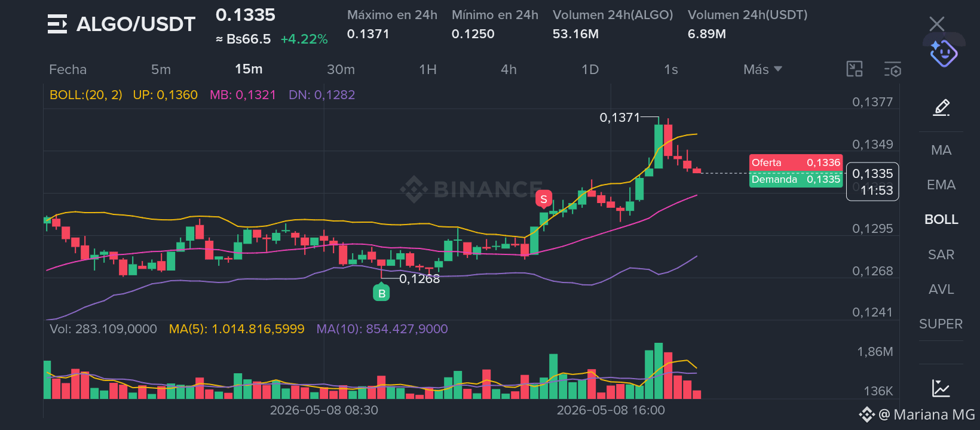Click the Máximo en 24h value 0.1371
Viewport: 980px width, 430px height.
click(368, 34)
